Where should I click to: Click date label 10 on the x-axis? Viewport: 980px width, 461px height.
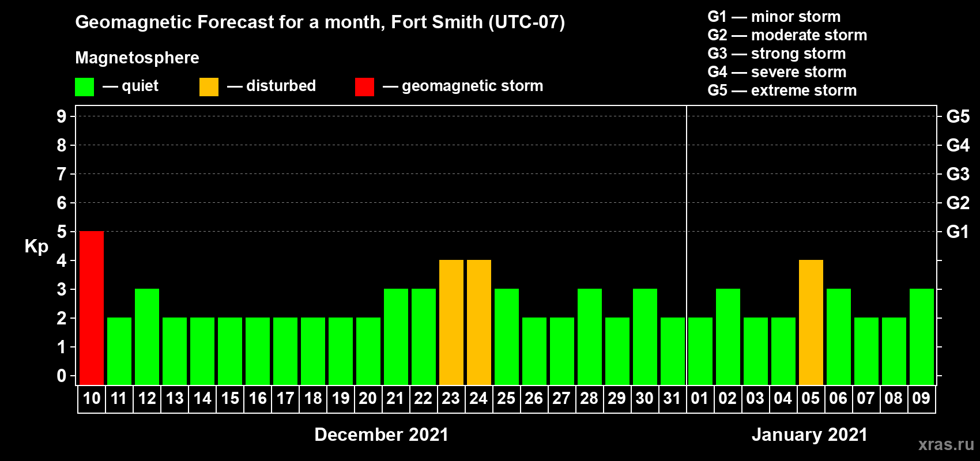92,399
